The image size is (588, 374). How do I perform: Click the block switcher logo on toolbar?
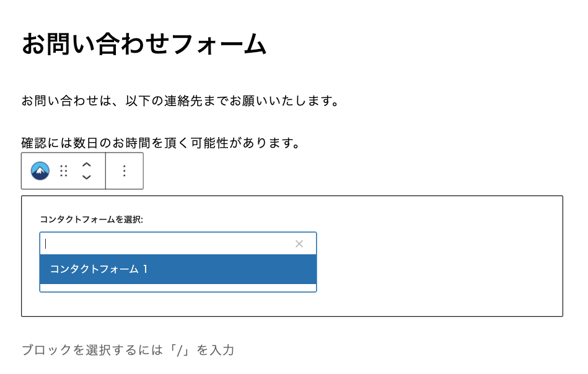coord(40,171)
